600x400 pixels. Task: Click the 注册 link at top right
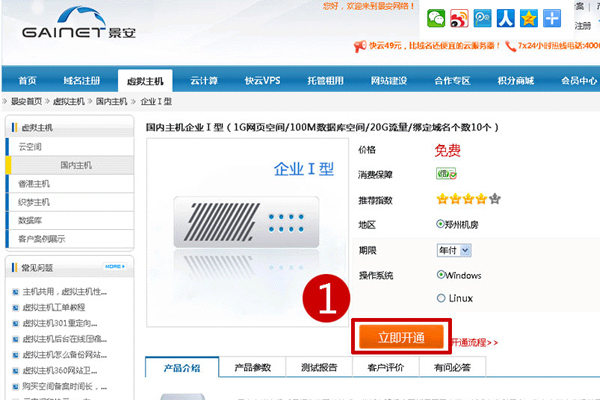(583, 26)
